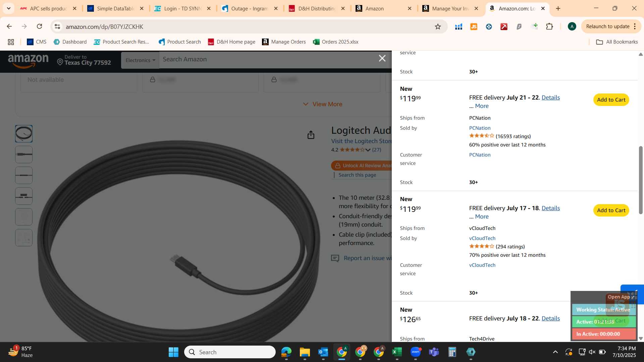Open the All Bookmarks folder
This screenshot has height=362, width=644.
click(x=617, y=42)
